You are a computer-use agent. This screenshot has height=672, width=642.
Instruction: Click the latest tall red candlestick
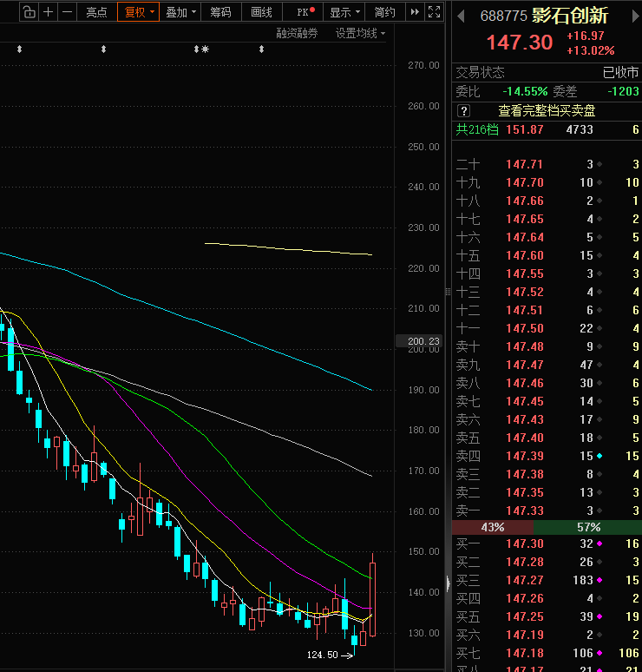(x=372, y=599)
